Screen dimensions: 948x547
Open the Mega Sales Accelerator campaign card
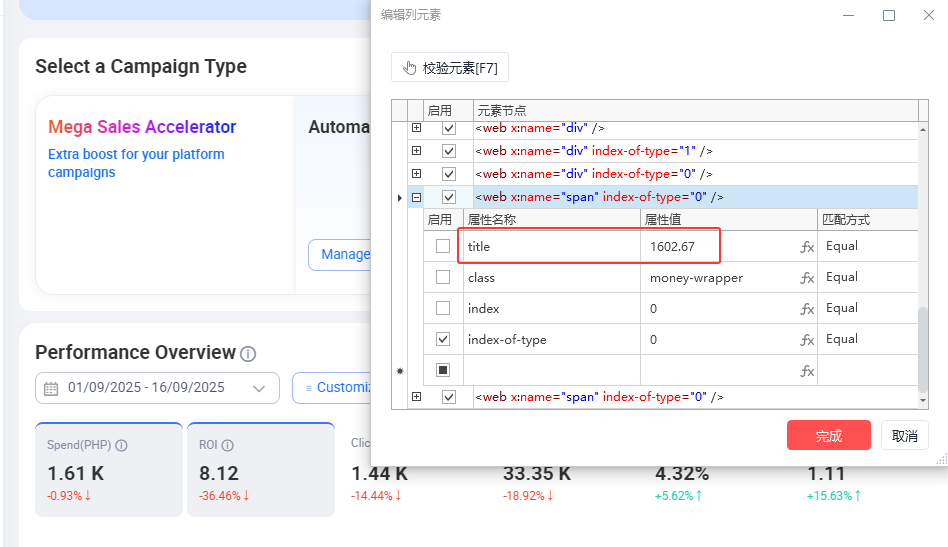[x=165, y=195]
